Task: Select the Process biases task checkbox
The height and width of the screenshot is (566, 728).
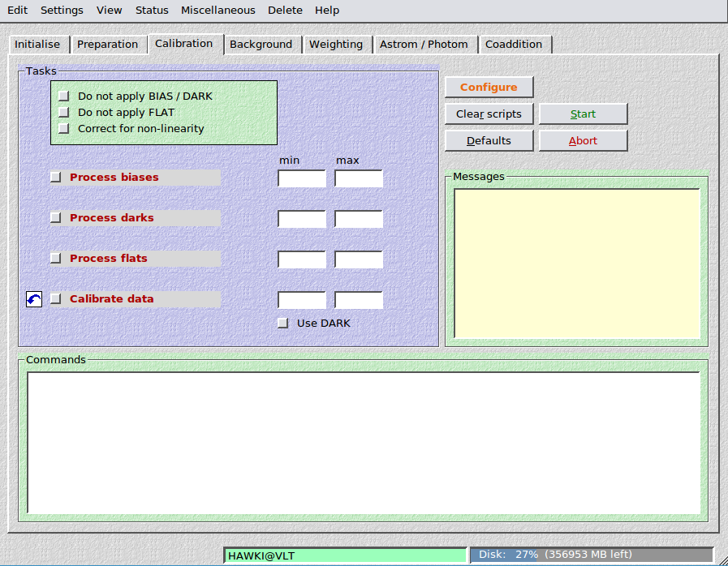Action: coord(56,178)
